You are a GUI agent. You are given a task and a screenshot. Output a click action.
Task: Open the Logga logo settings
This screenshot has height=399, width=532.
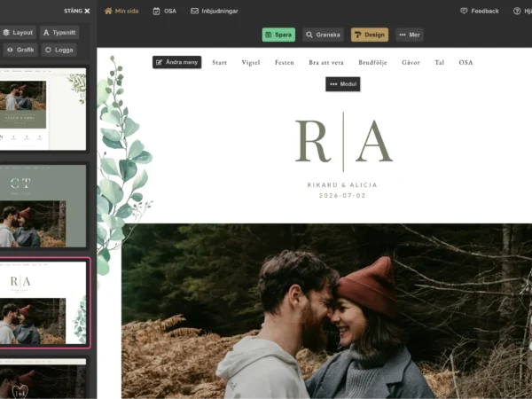tap(59, 50)
